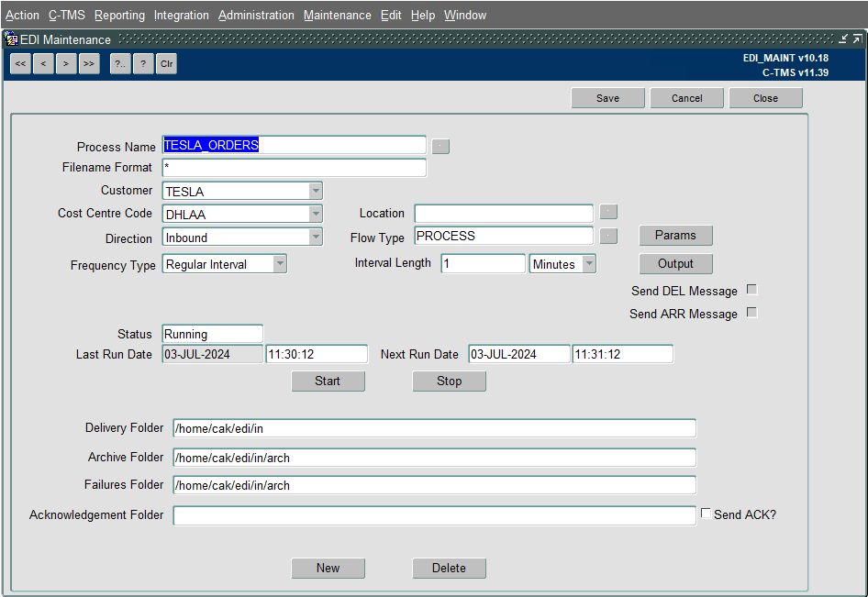Open lookup button beside Process Name field
Screen dimensions: 868x597
440,147
